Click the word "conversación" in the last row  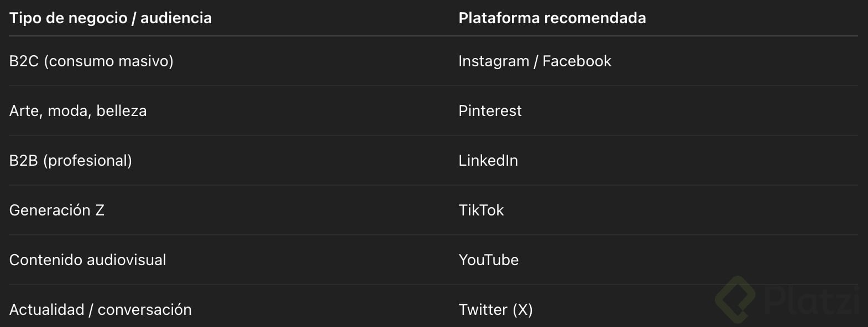144,309
